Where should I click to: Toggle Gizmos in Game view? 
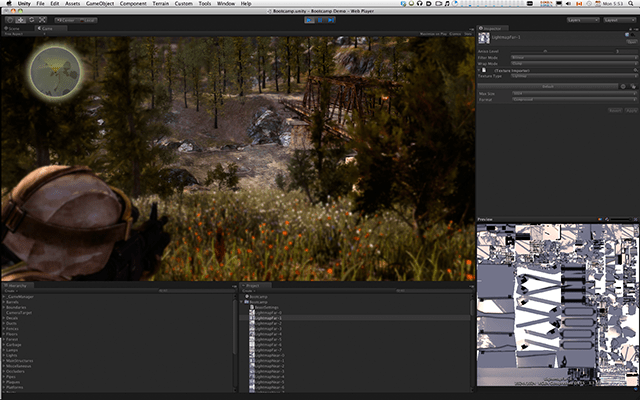click(455, 34)
